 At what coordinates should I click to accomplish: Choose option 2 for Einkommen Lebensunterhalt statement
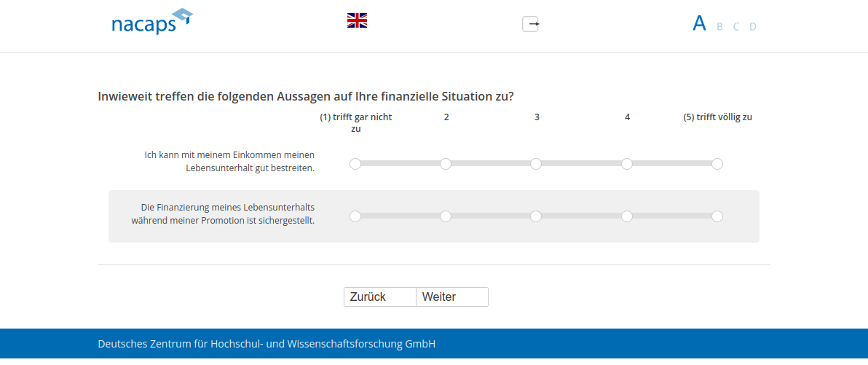point(446,164)
